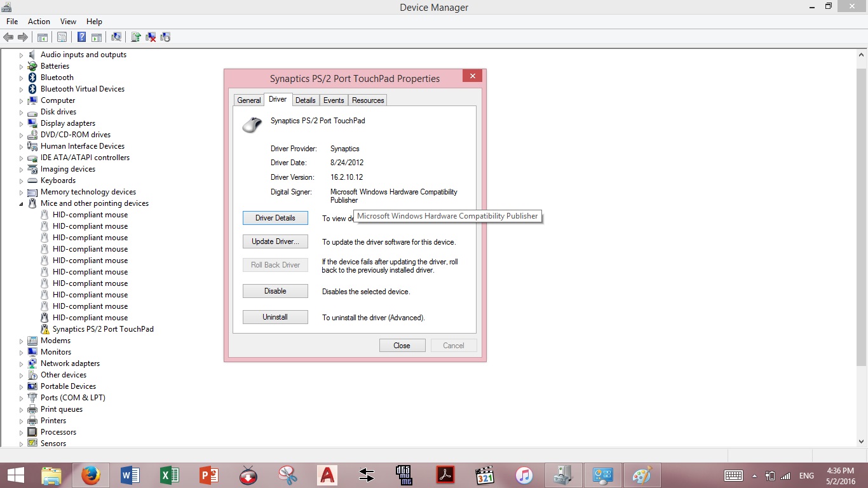Open Firefox from the taskbar

90,475
